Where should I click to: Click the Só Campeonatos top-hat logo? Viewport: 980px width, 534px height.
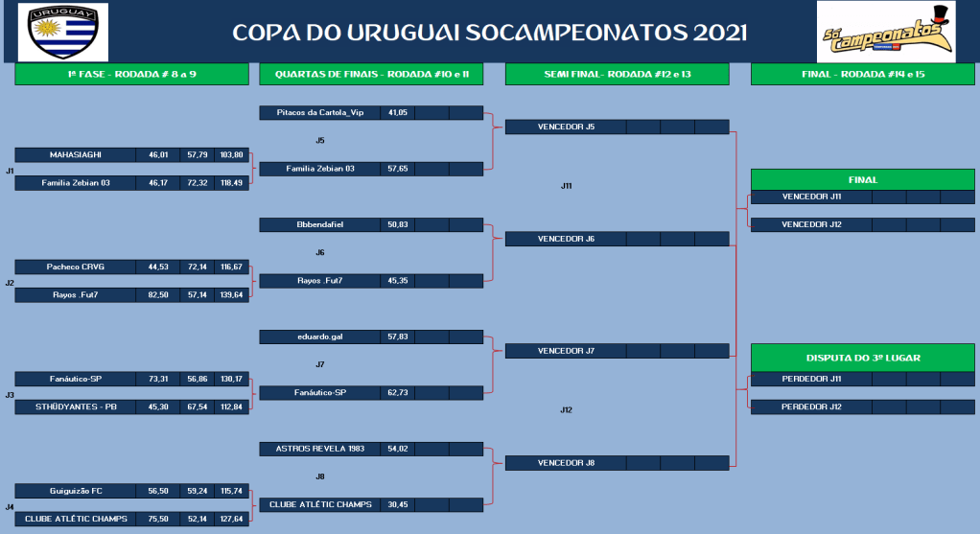[885, 33]
